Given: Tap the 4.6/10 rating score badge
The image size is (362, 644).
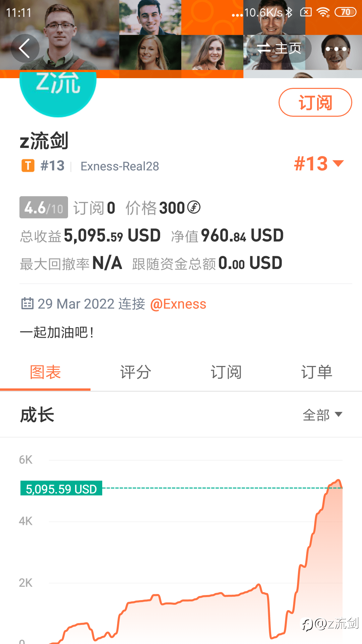Looking at the screenshot, I should point(44,207).
